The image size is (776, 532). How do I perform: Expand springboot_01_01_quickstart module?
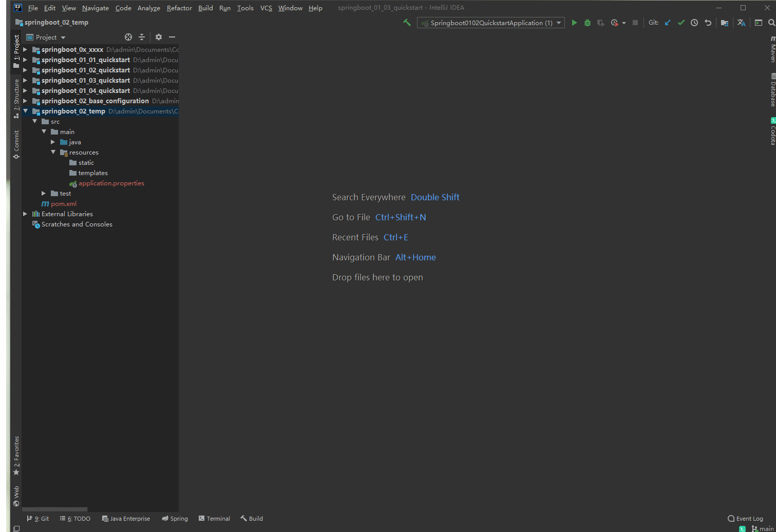pyautogui.click(x=25, y=60)
